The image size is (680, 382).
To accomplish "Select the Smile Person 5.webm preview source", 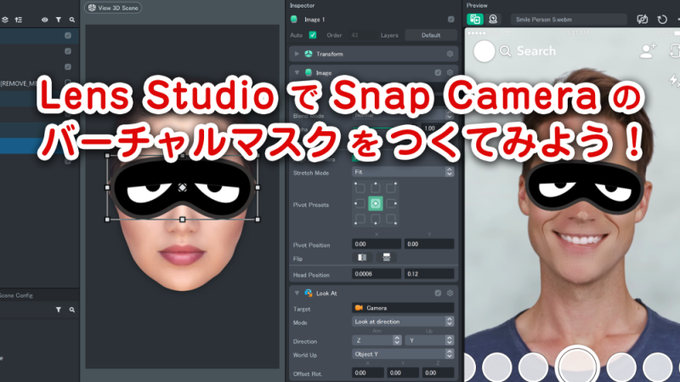I will [569, 20].
